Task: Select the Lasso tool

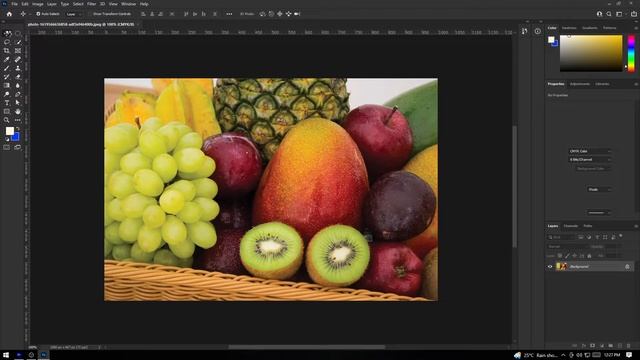Action: pos(7,42)
